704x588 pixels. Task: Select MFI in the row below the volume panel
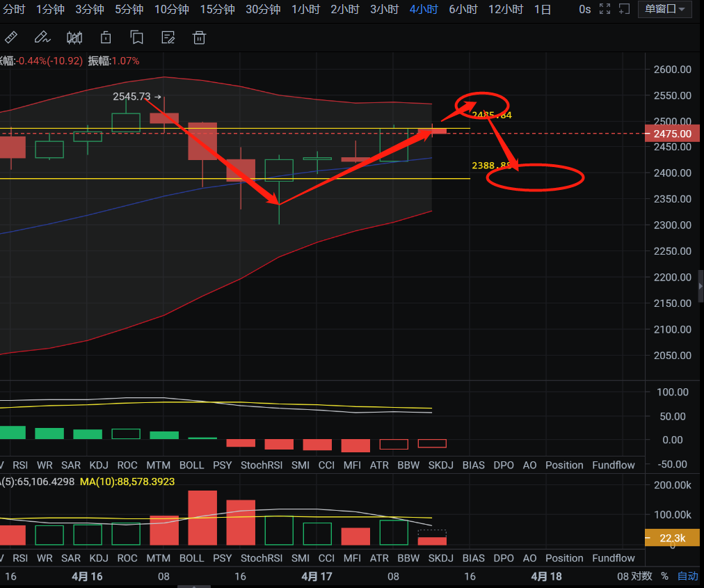(x=352, y=558)
